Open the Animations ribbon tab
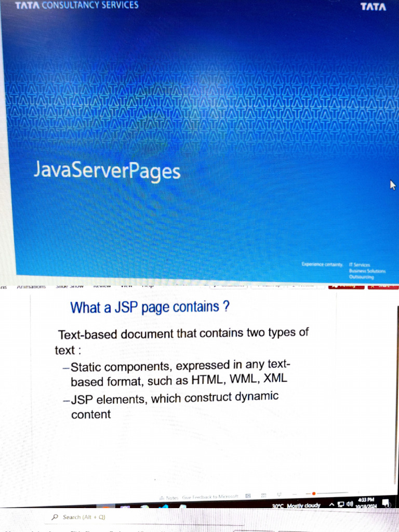The image size is (399, 532). [x=31, y=287]
